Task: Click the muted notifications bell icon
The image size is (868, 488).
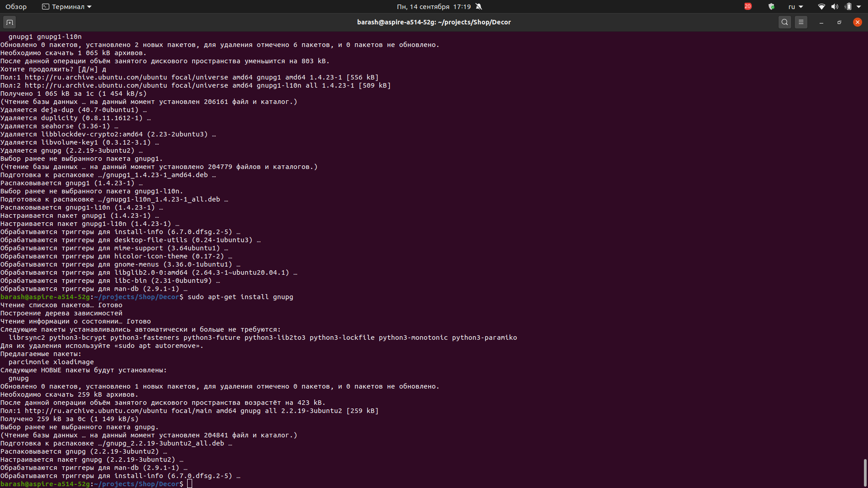Action: click(479, 7)
